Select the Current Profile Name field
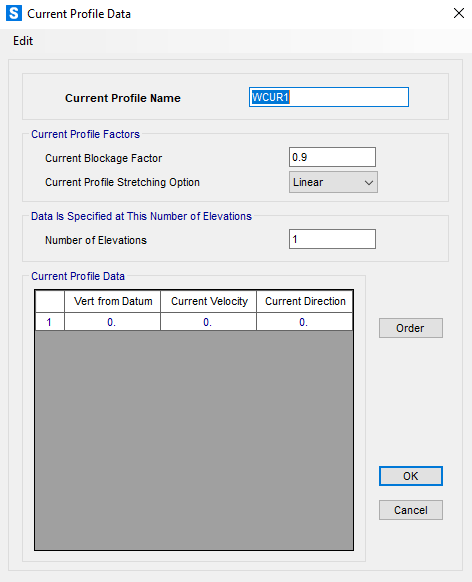Screen dimensions: 472x582 click(x=329, y=97)
